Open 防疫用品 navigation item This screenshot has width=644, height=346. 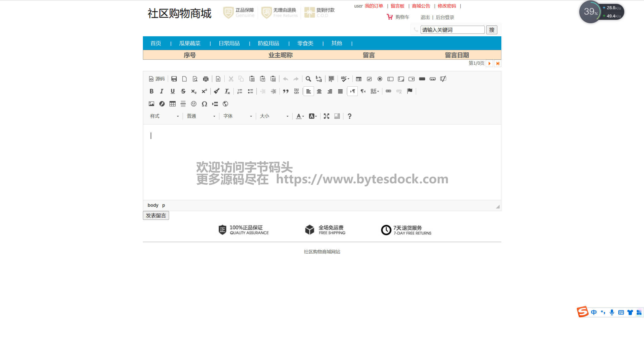(x=268, y=43)
